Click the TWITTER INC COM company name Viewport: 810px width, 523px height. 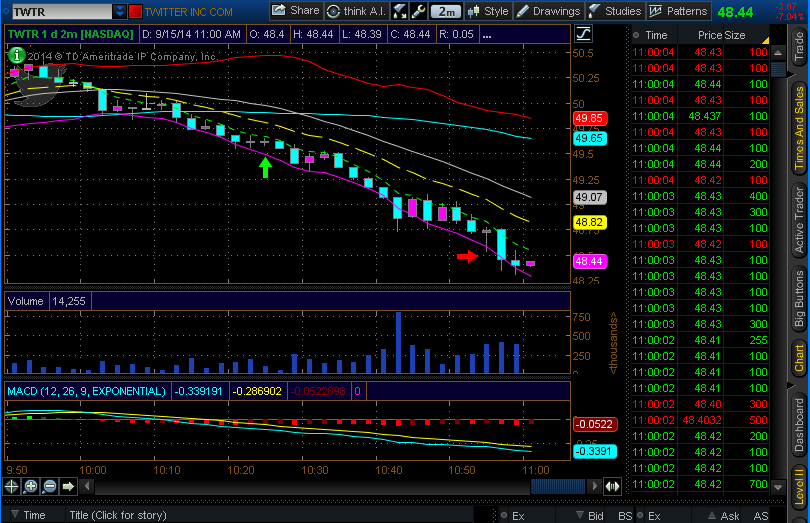tap(188, 12)
